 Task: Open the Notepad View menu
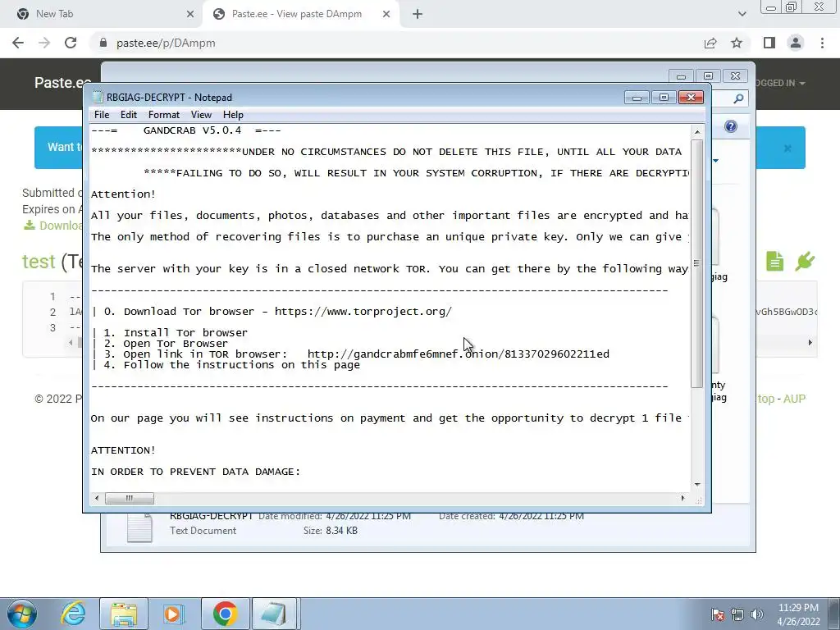pyautogui.click(x=201, y=115)
